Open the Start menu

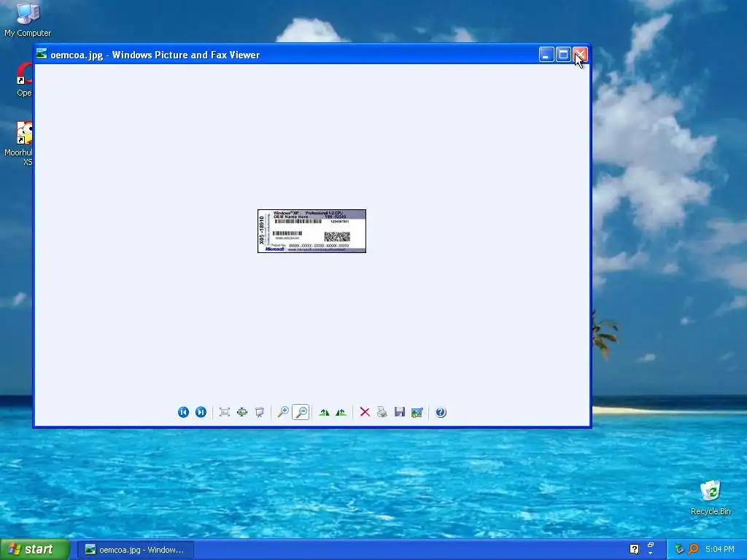click(35, 550)
